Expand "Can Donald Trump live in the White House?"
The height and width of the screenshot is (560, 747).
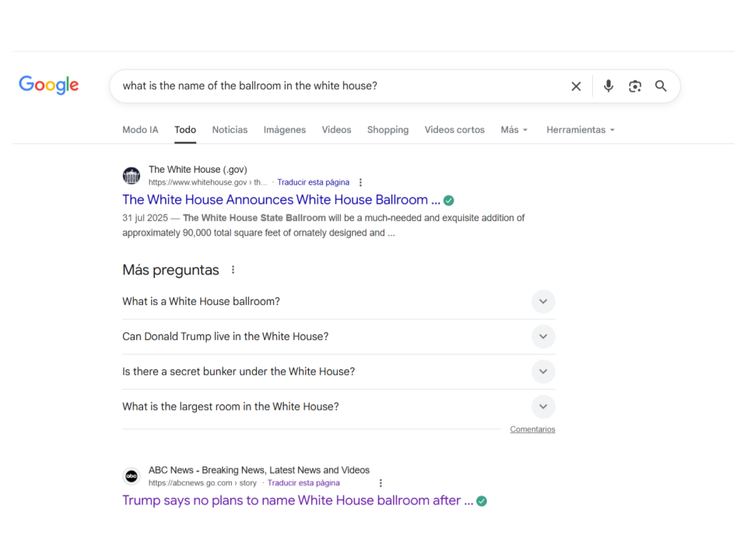pos(543,337)
